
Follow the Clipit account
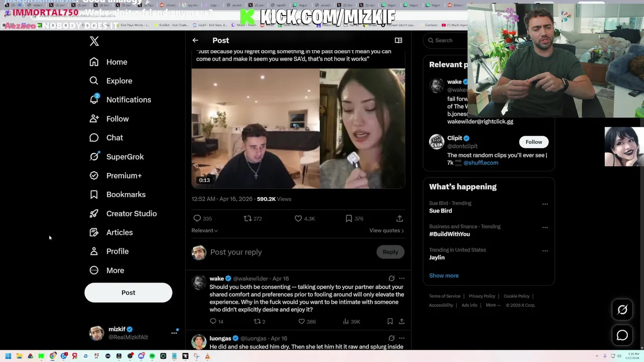(x=534, y=142)
